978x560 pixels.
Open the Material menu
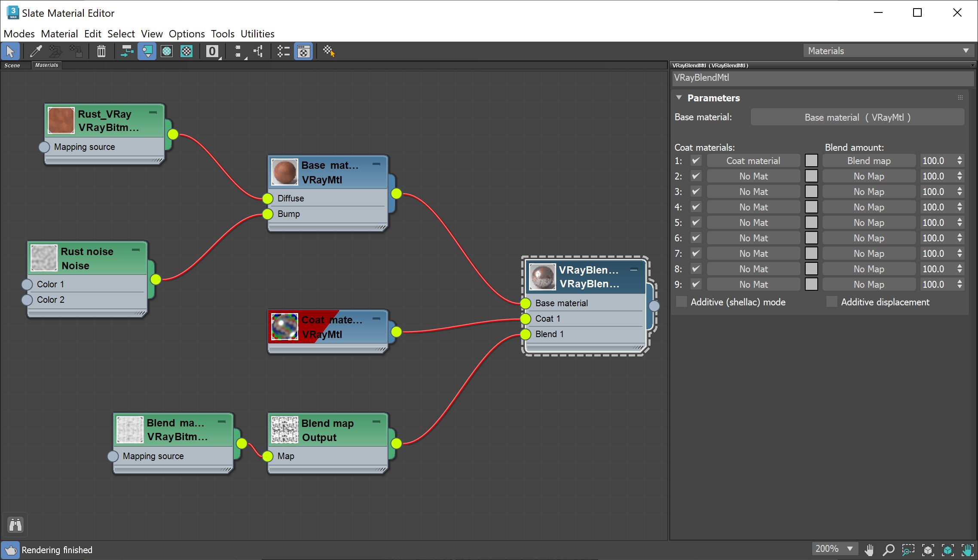(x=59, y=33)
